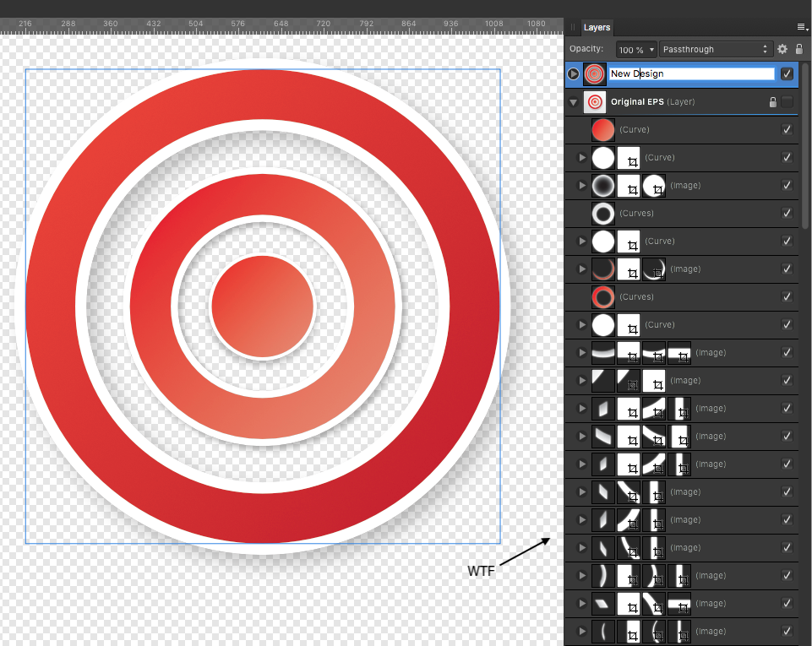The height and width of the screenshot is (646, 812).
Task: Collapse the Original EPS layer
Action: (573, 102)
